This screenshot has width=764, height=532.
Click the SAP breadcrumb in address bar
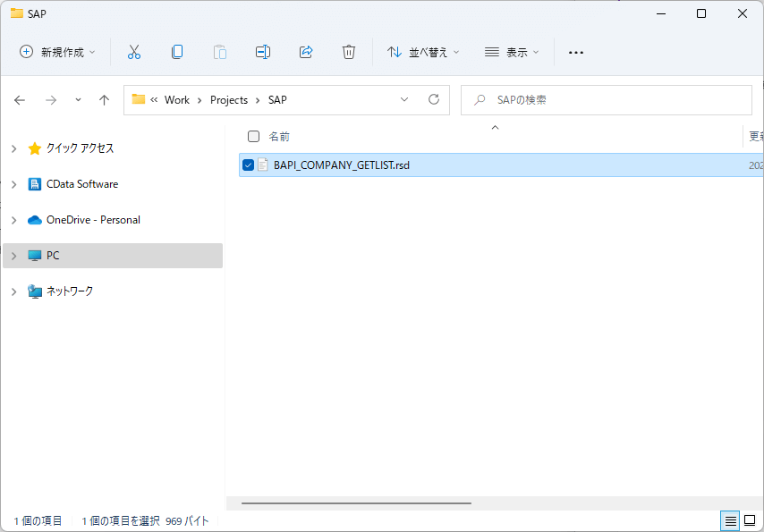click(277, 100)
